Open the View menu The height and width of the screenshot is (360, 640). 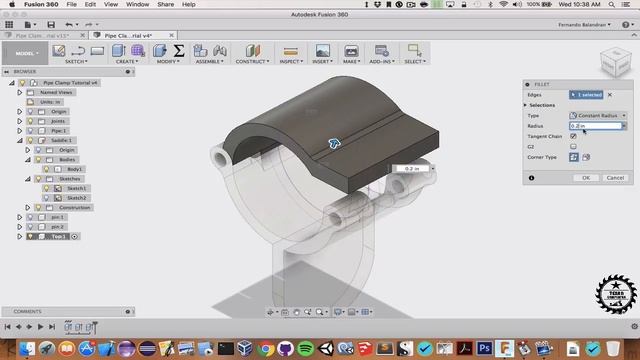coord(111,4)
